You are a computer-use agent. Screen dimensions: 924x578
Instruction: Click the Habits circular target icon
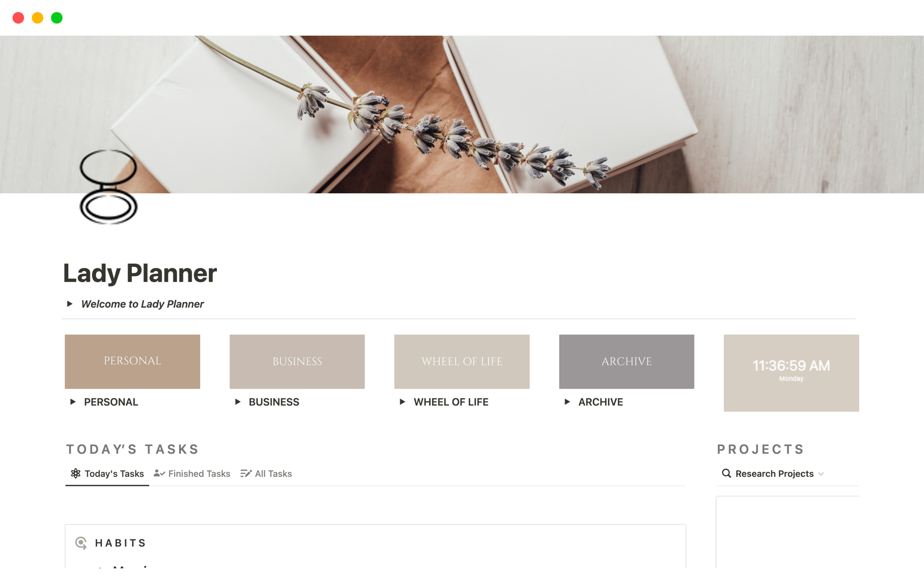pyautogui.click(x=81, y=543)
